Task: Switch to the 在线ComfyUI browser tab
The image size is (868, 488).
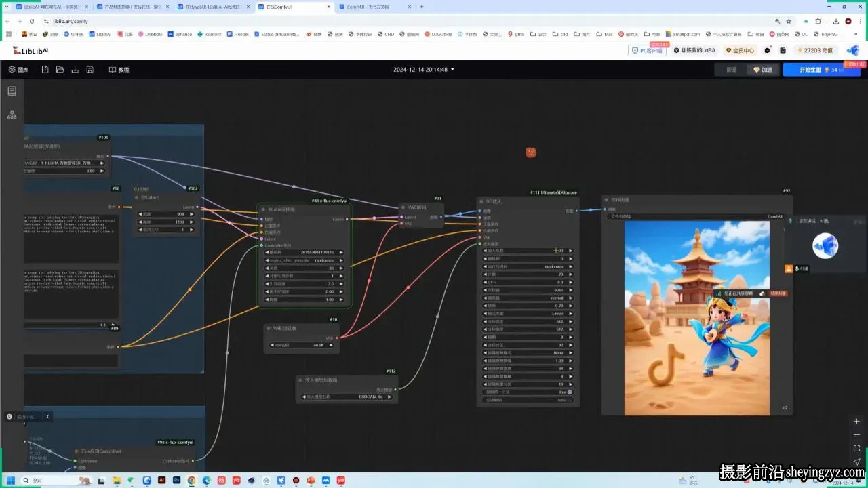Action: click(x=295, y=7)
